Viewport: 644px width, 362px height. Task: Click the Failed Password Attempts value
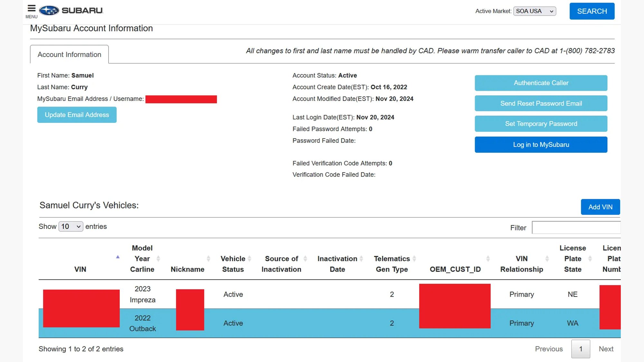click(371, 129)
